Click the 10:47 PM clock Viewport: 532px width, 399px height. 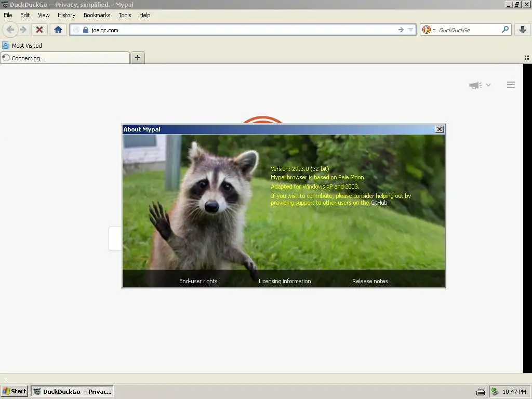(x=514, y=392)
